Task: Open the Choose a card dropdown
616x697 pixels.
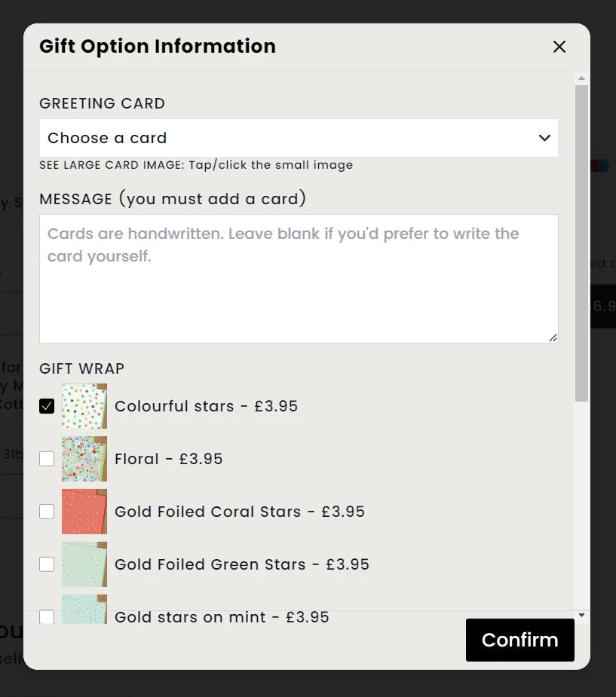Action: [x=298, y=138]
